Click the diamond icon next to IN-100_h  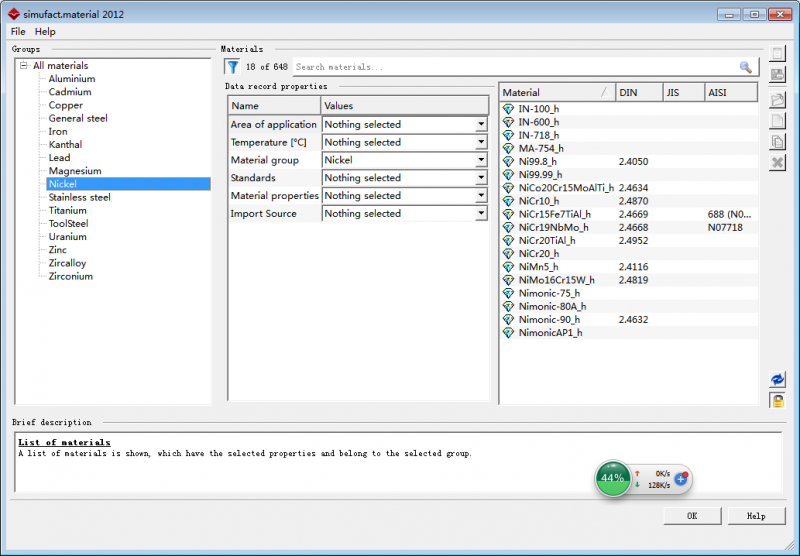click(x=508, y=109)
